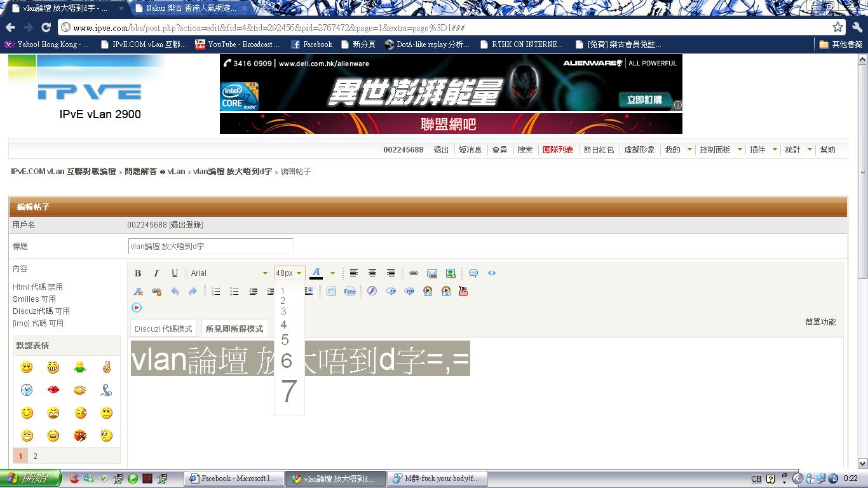Click the 退出 logout link
Screen dimensions: 868x488
441,150
